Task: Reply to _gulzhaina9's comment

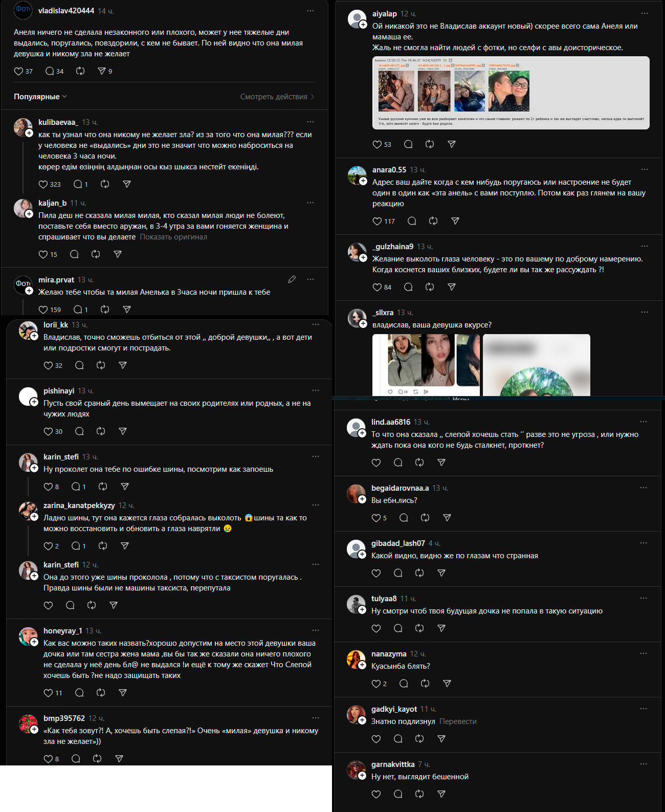Action: tap(408, 287)
